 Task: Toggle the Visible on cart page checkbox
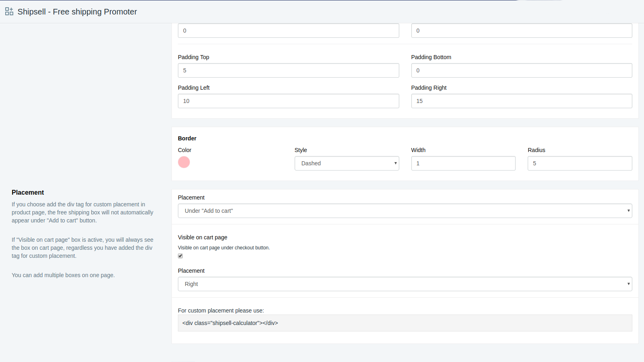(x=180, y=256)
